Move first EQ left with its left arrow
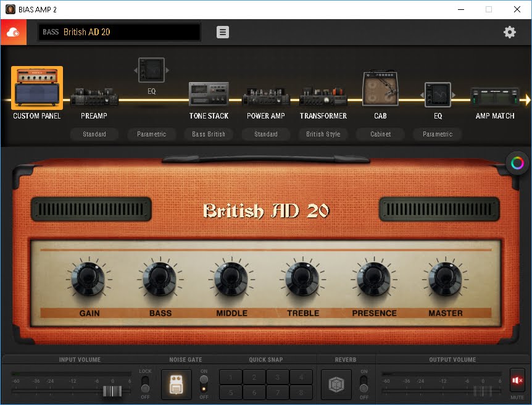The height and width of the screenshot is (405, 532). 136,70
